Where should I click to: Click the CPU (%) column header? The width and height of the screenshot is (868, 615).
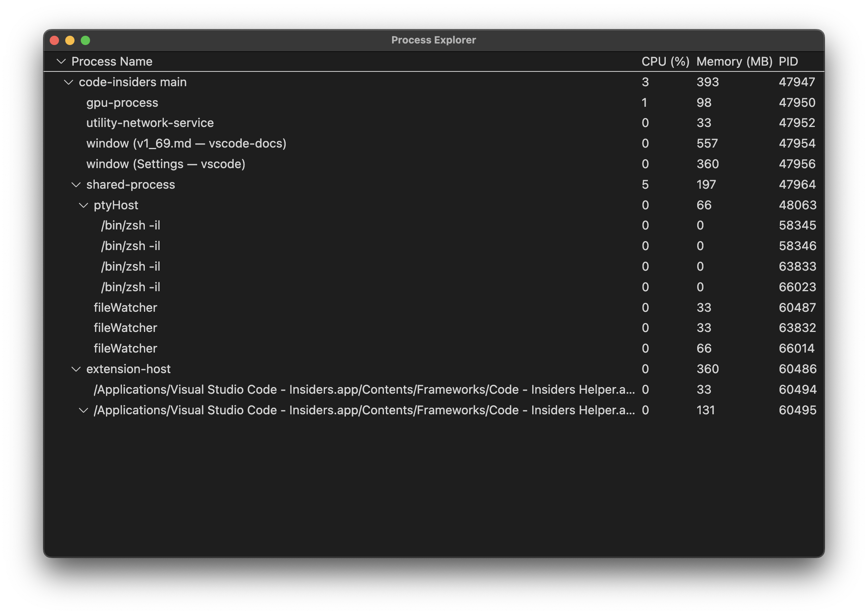pos(665,61)
